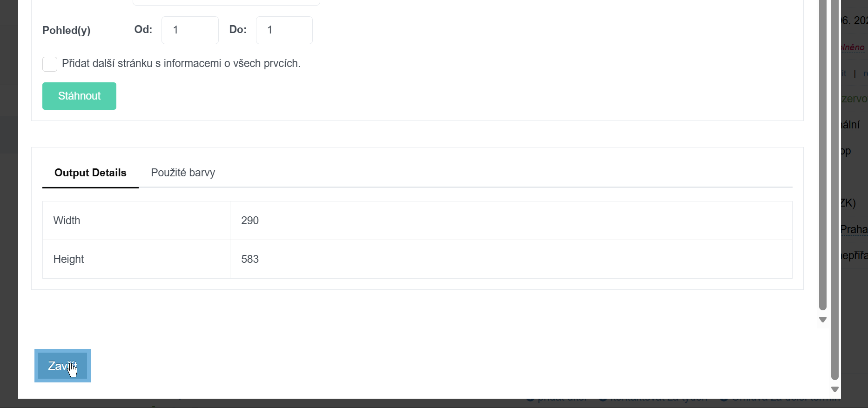Click the inner scrollbar down arrow

[x=822, y=320]
